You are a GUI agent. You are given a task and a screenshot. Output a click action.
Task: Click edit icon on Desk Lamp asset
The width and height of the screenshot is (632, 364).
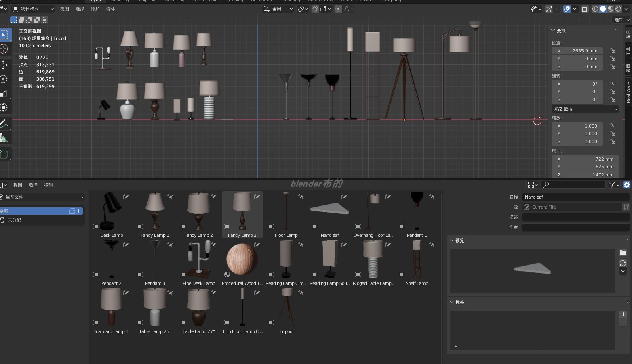click(126, 197)
